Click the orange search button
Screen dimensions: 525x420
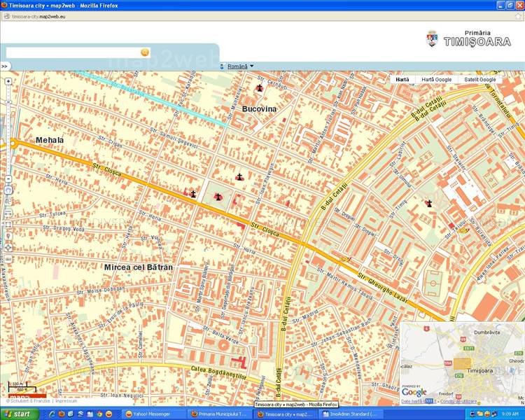pos(145,52)
